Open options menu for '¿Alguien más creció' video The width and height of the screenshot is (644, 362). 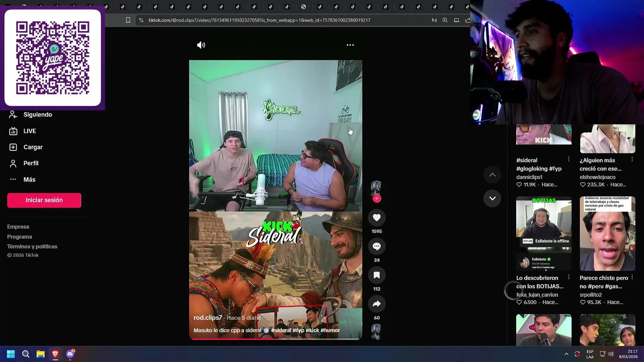[632, 159]
